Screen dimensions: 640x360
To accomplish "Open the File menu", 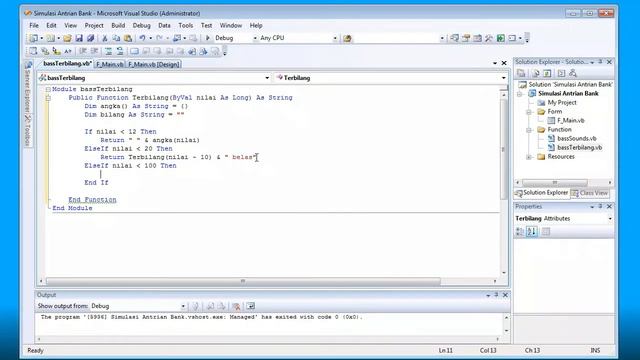I will point(34,25).
